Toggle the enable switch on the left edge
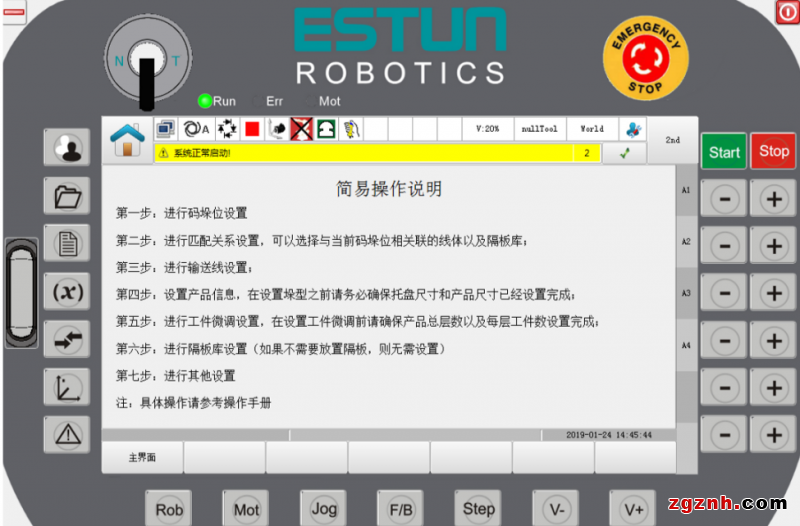This screenshot has width=800, height=526. 21,293
